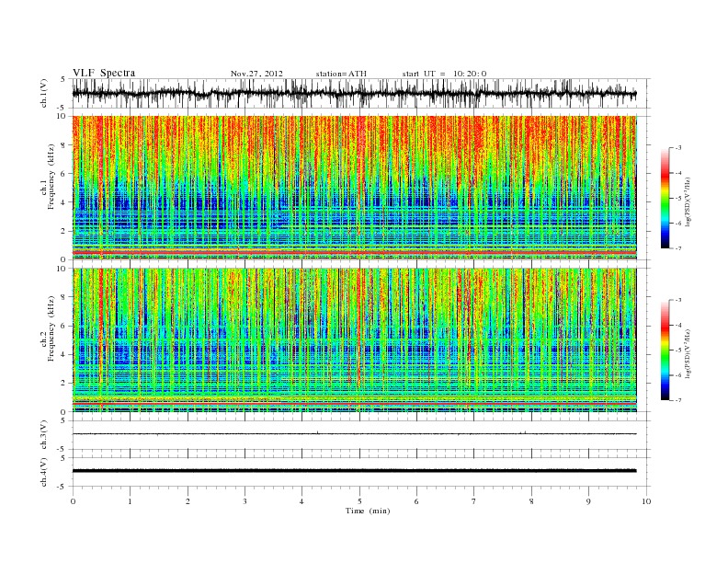Click the "Time (min)" axis title
Viewport: 728px width, 563px height.
pyautogui.click(x=368, y=511)
